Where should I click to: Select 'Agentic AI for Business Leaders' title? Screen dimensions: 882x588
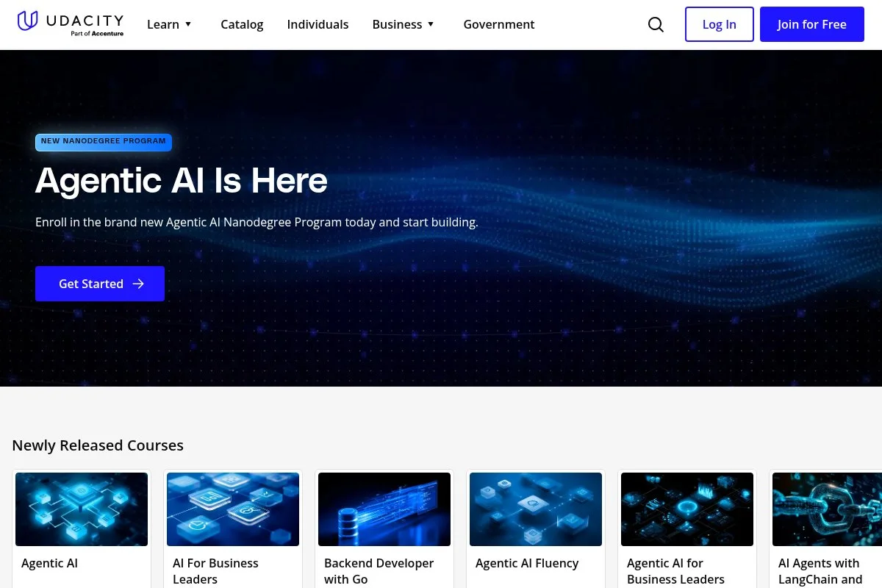(675, 571)
